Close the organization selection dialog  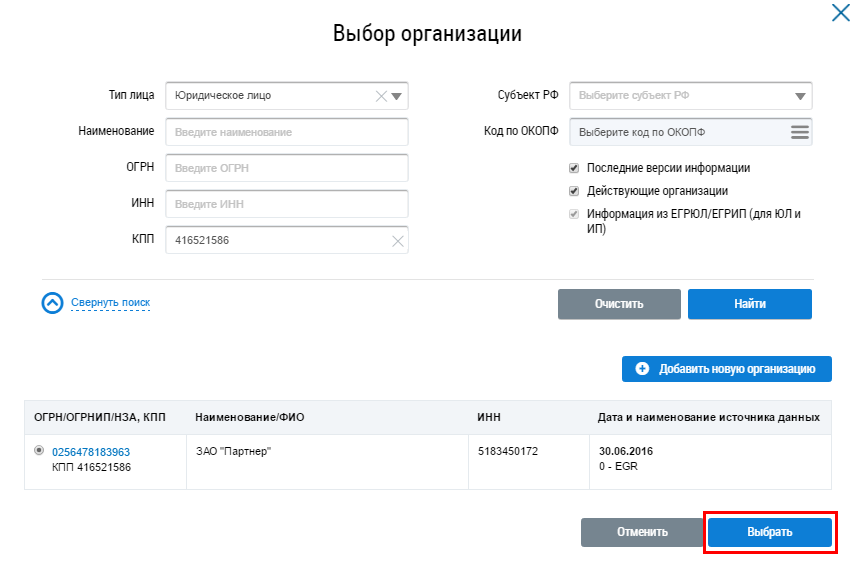[x=840, y=13]
